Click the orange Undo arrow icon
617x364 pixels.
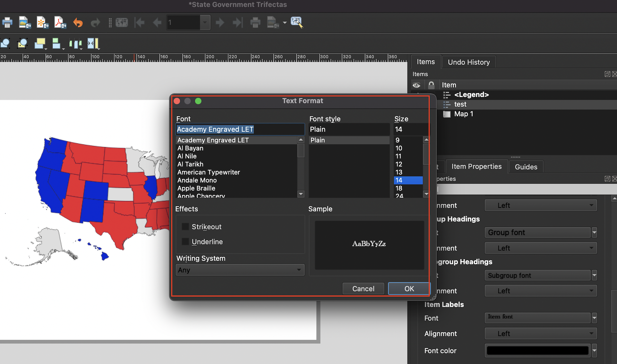pos(78,22)
